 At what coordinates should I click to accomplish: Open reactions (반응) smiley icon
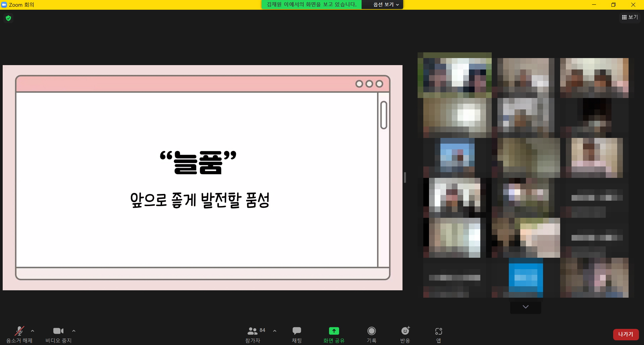pos(405,331)
